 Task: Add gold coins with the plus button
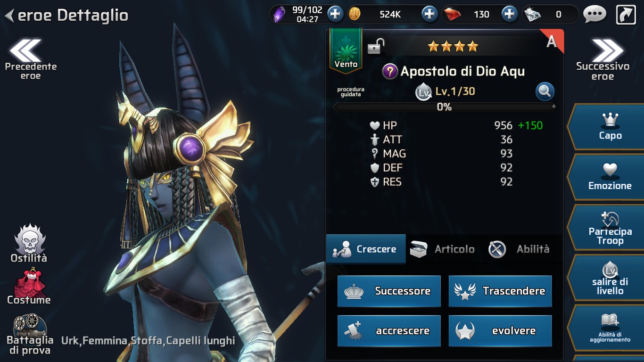[429, 14]
